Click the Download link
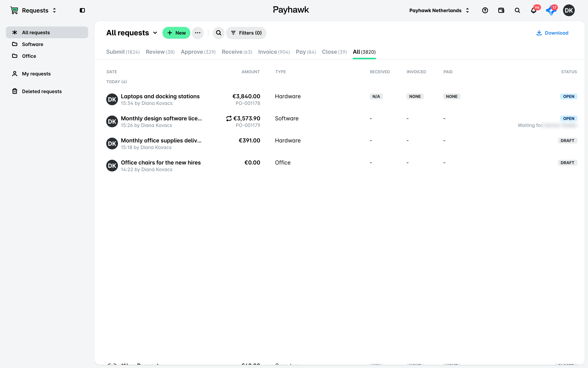 (x=552, y=33)
